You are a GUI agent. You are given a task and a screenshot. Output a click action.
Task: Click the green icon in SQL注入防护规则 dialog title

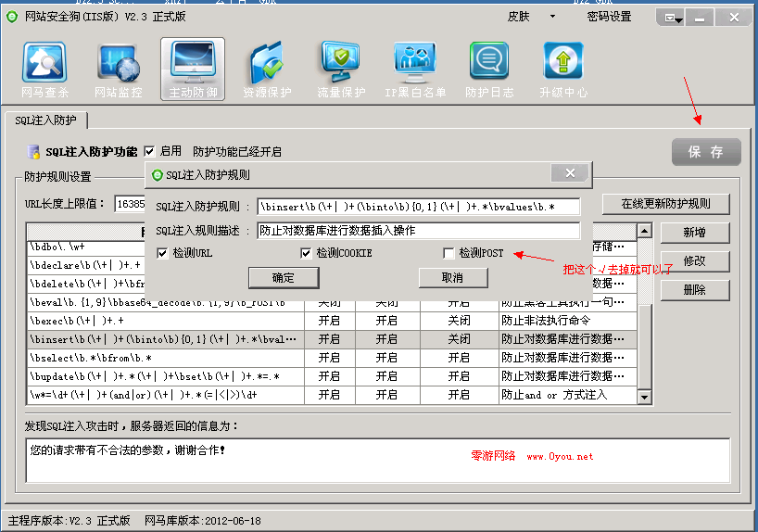[158, 175]
